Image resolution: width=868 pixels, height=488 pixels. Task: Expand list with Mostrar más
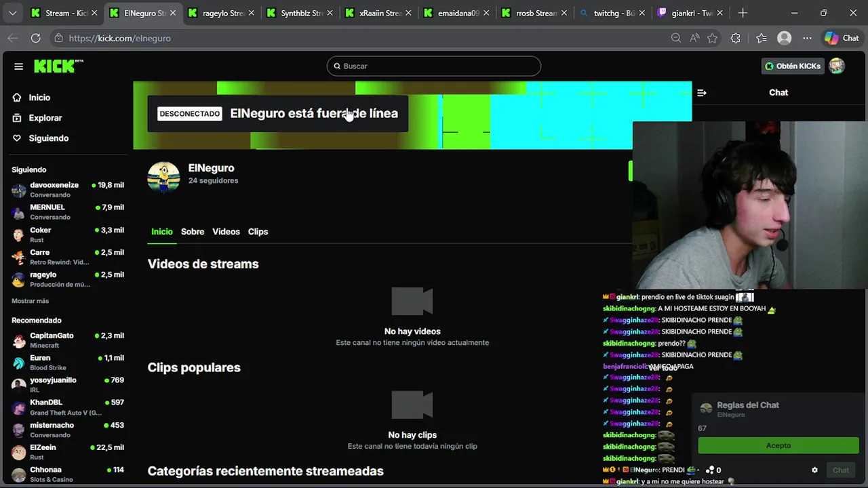(x=30, y=301)
